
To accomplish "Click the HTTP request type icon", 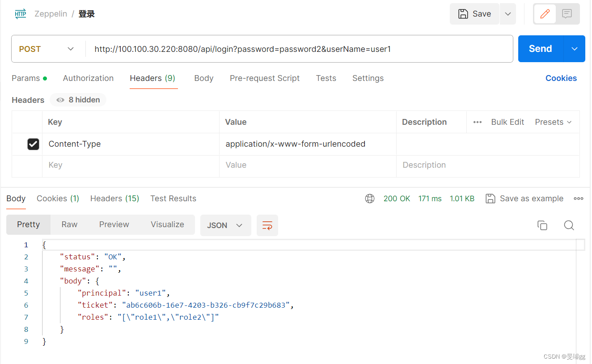I will pyautogui.click(x=21, y=14).
